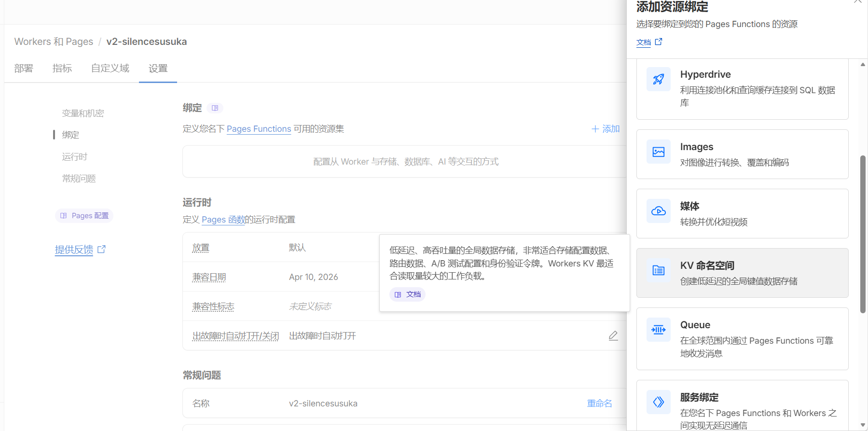This screenshot has width=868, height=431.
Task: Click the 出故障时自动打开/关闭 label
Action: pyautogui.click(x=235, y=336)
